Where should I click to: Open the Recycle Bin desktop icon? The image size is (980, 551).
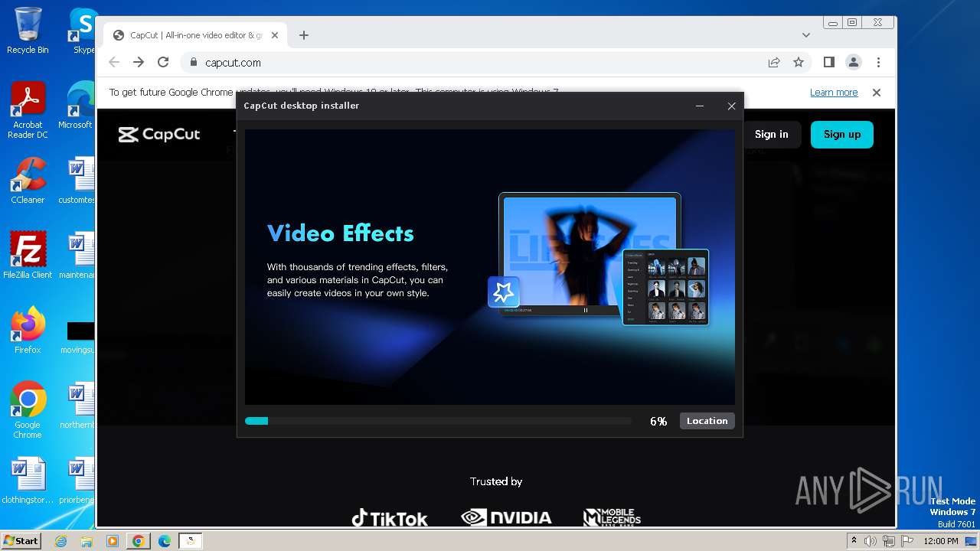(x=28, y=31)
